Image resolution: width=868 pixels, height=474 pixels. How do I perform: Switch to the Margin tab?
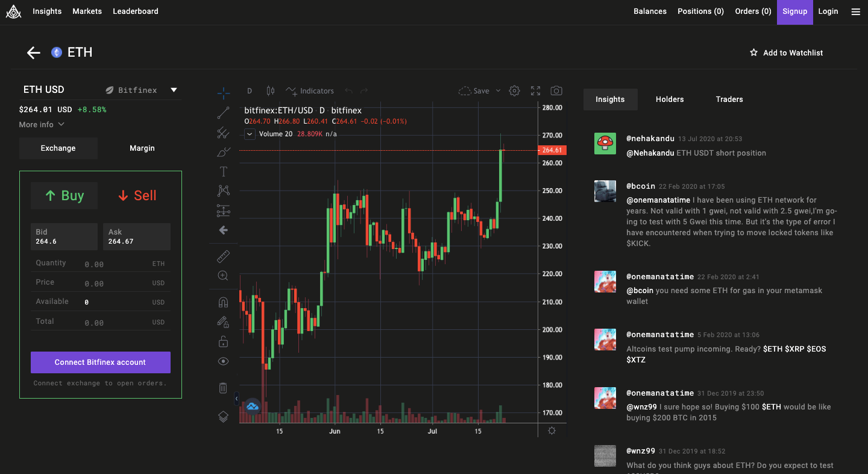pos(142,148)
